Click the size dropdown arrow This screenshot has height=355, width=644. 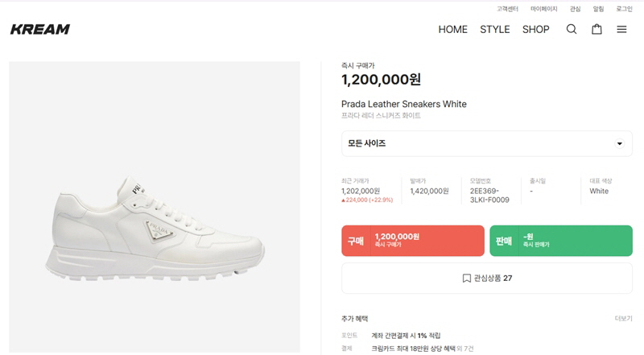tap(619, 144)
